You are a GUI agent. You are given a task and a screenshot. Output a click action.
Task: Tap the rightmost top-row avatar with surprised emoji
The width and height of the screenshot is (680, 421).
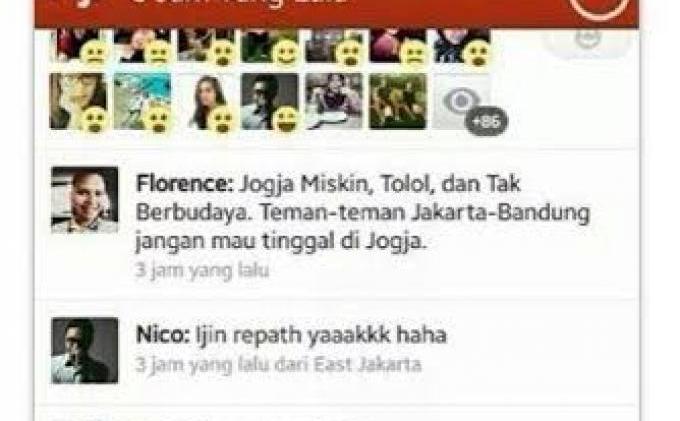tap(462, 46)
